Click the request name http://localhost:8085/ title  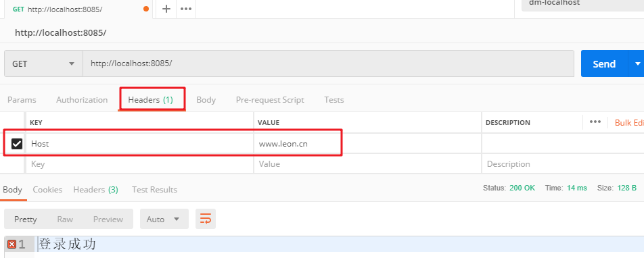61,33
